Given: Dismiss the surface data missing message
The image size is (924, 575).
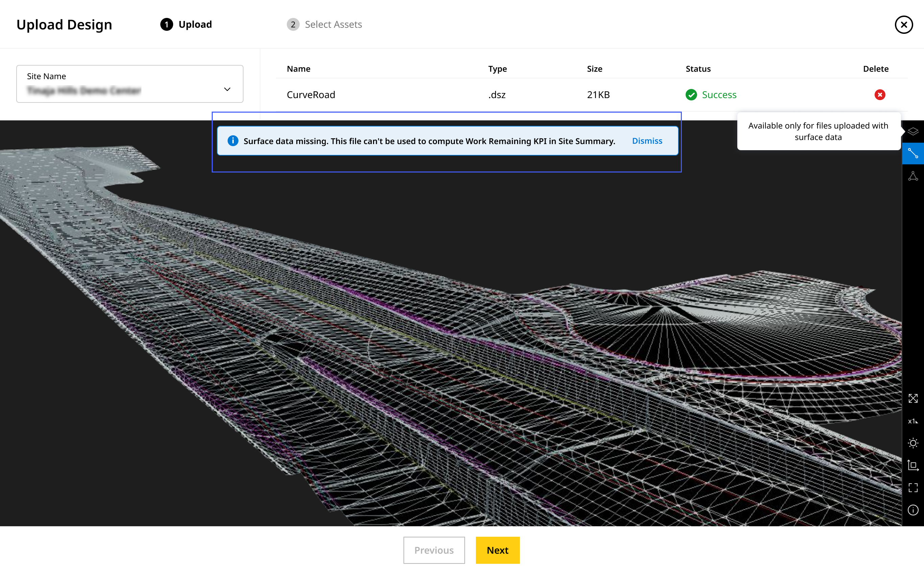Looking at the screenshot, I should pyautogui.click(x=647, y=141).
